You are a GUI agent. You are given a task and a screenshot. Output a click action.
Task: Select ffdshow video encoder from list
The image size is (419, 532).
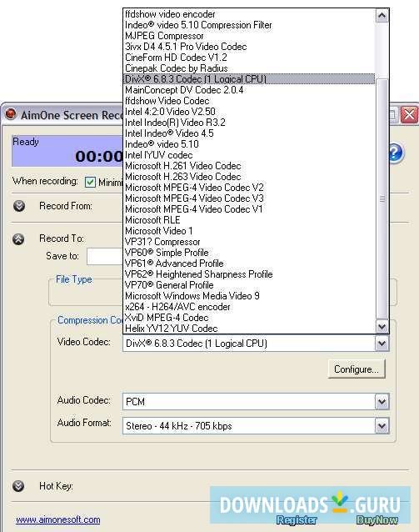(x=249, y=14)
